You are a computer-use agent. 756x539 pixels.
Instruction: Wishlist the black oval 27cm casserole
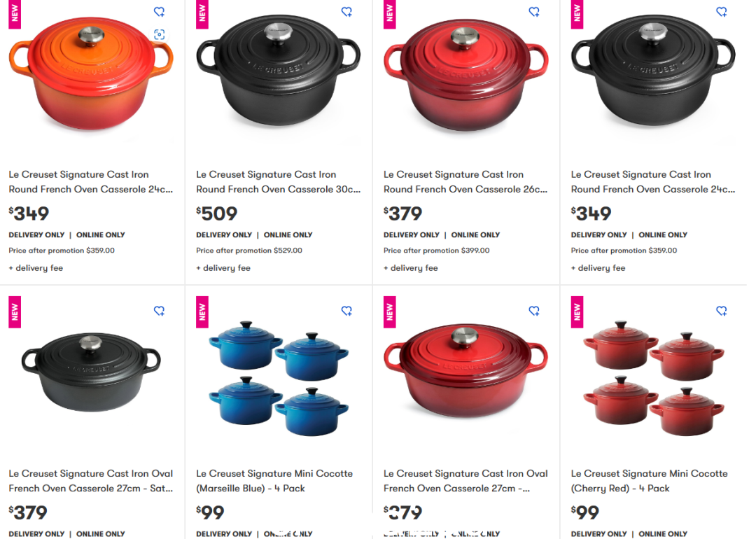coord(159,311)
